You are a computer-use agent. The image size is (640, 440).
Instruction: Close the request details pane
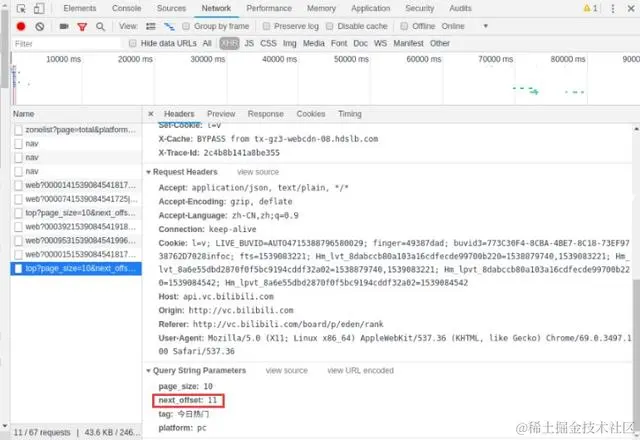coord(151,114)
